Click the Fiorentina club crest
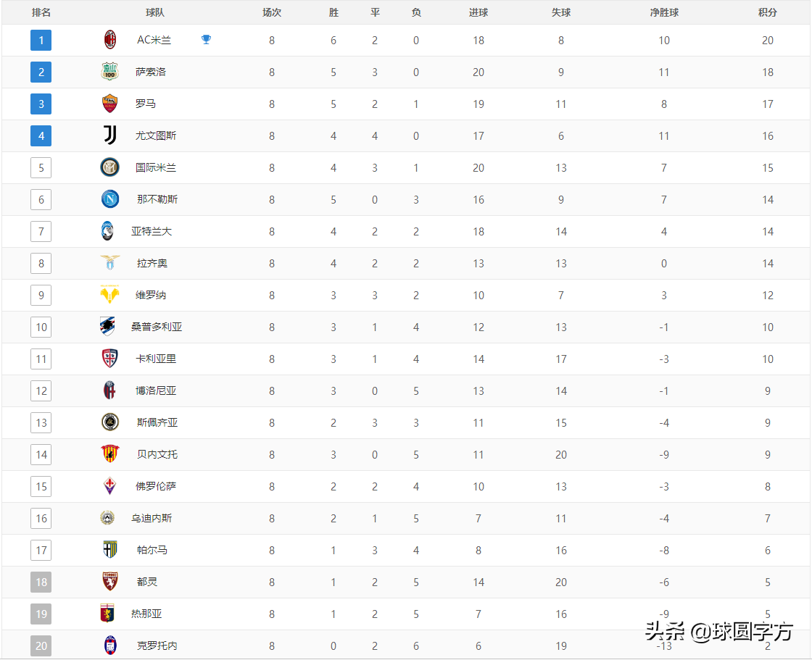 click(x=109, y=486)
